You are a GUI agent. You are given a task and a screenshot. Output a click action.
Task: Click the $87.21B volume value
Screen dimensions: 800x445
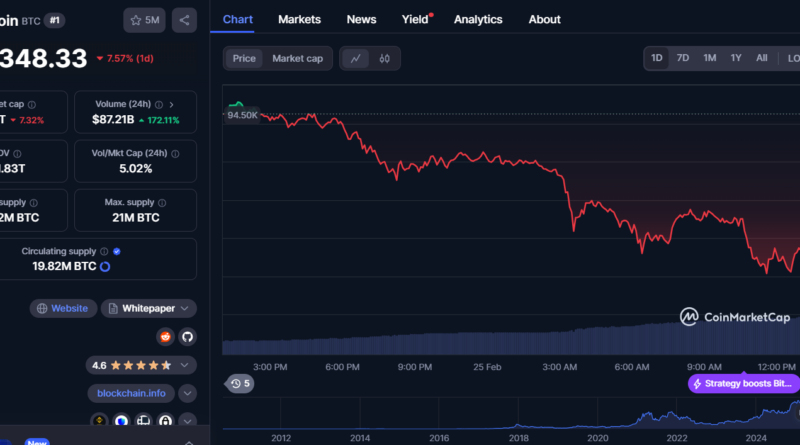click(x=113, y=119)
